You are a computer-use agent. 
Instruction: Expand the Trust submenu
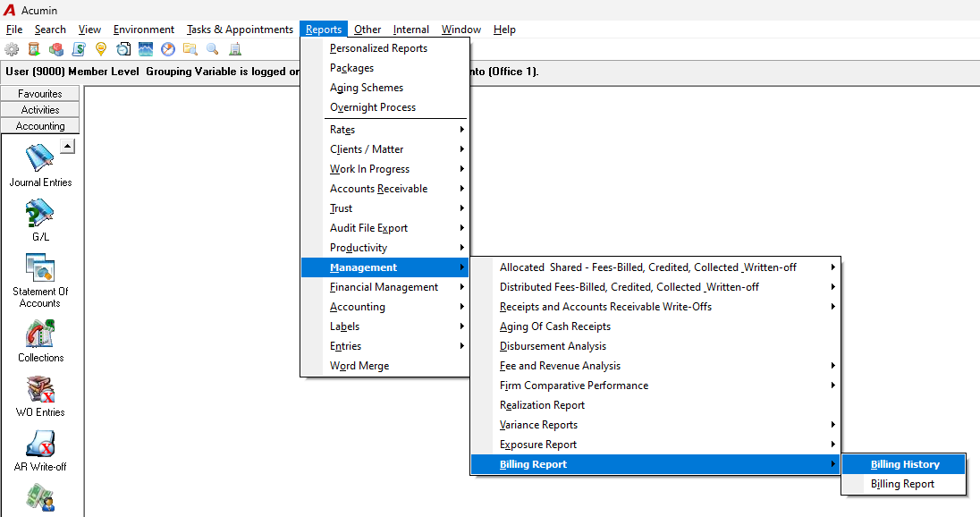tap(384, 208)
